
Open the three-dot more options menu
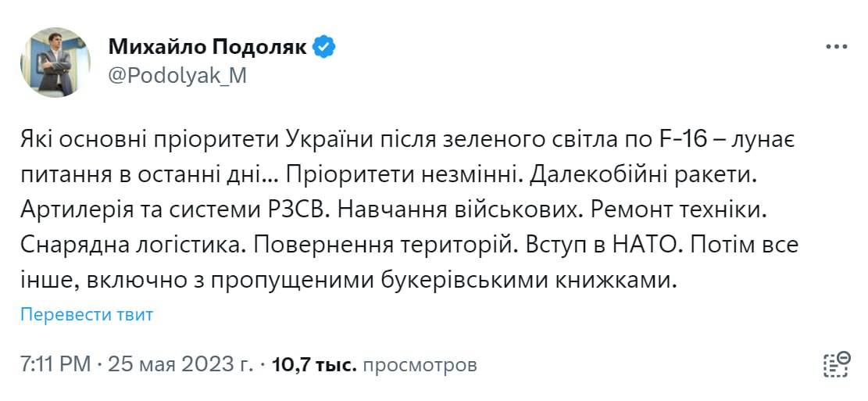click(837, 47)
